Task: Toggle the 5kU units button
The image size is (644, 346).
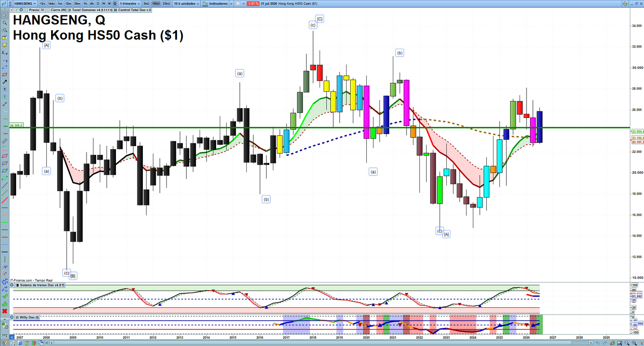Action: point(146,4)
